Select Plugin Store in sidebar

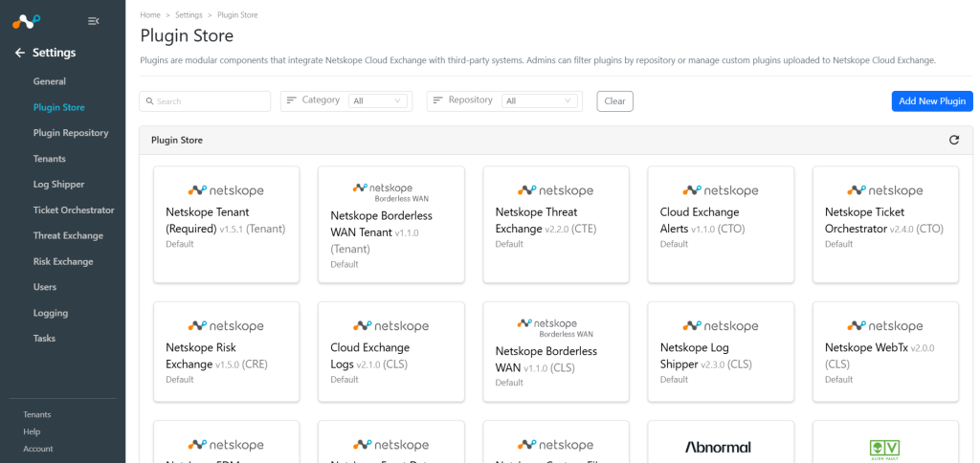58,107
